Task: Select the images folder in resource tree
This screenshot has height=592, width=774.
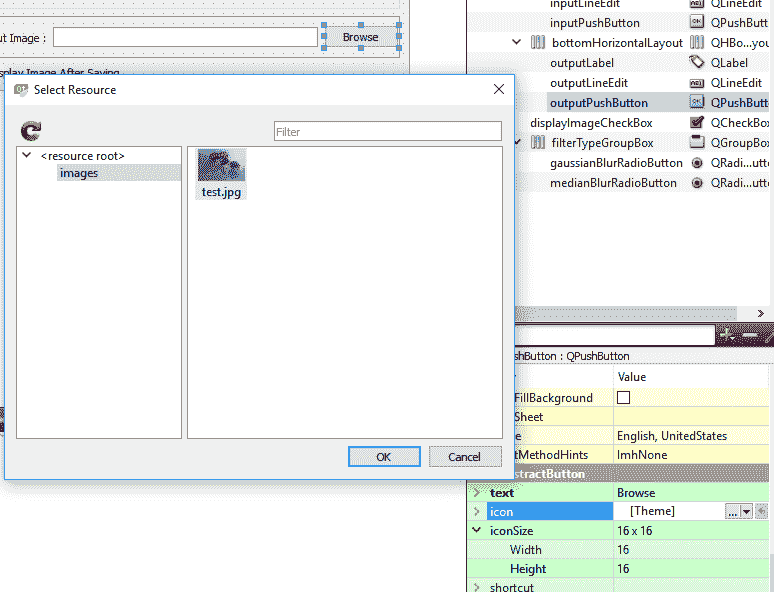Action: point(79,173)
